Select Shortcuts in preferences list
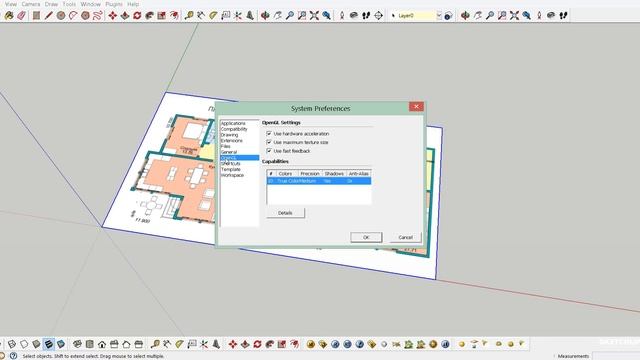The image size is (640, 360). point(231,163)
